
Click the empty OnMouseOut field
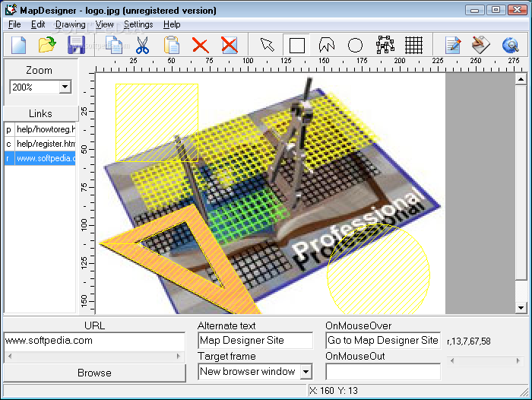pyautogui.click(x=383, y=371)
